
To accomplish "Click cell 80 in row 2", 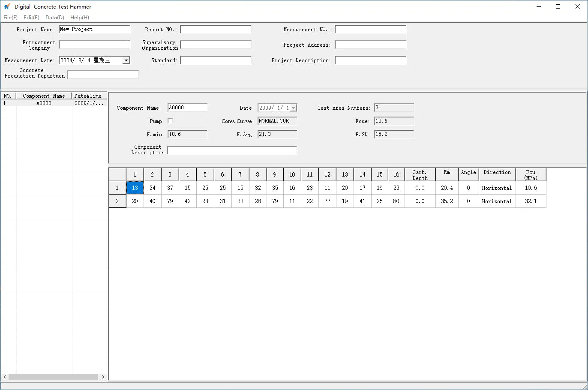I will click(396, 201).
